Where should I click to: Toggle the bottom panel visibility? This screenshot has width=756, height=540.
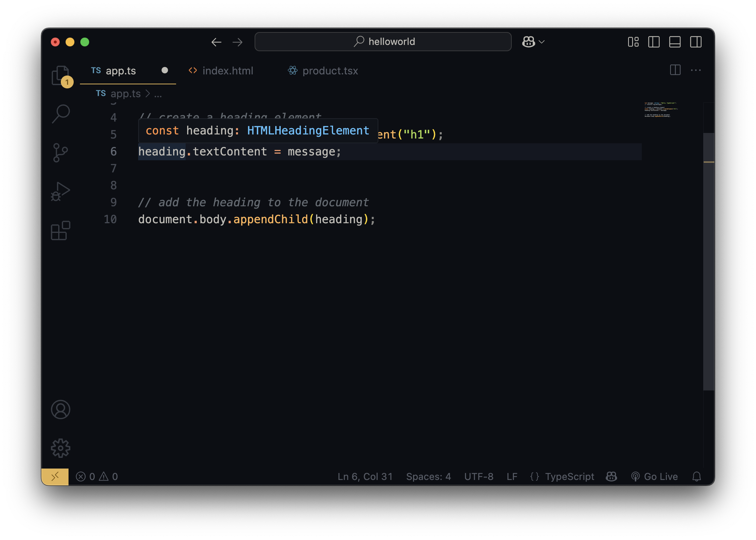675,42
